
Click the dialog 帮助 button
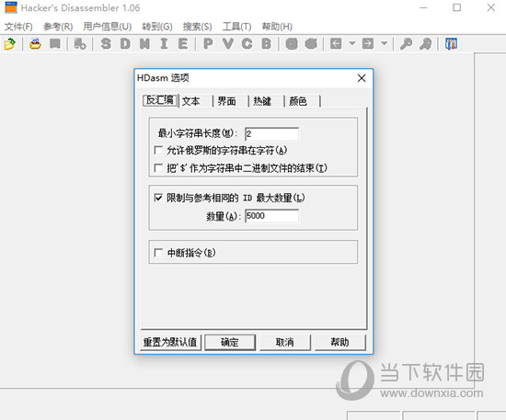pyautogui.click(x=339, y=342)
